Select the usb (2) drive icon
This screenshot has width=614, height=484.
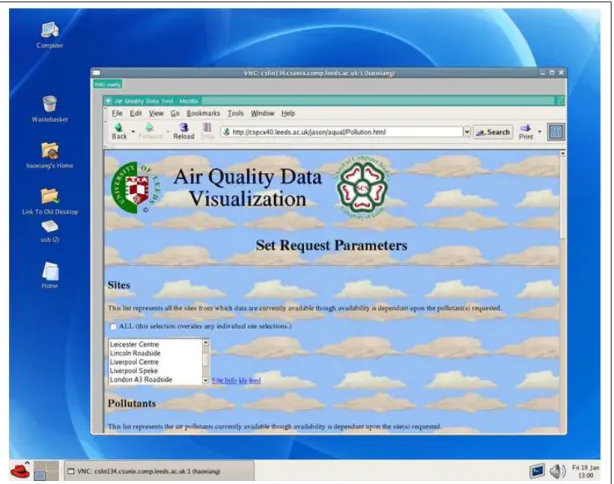(50, 226)
